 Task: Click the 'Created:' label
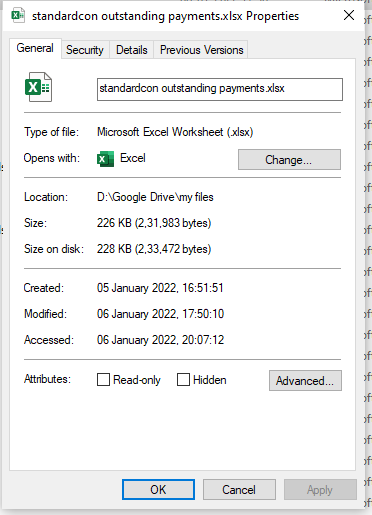pyautogui.click(x=43, y=288)
